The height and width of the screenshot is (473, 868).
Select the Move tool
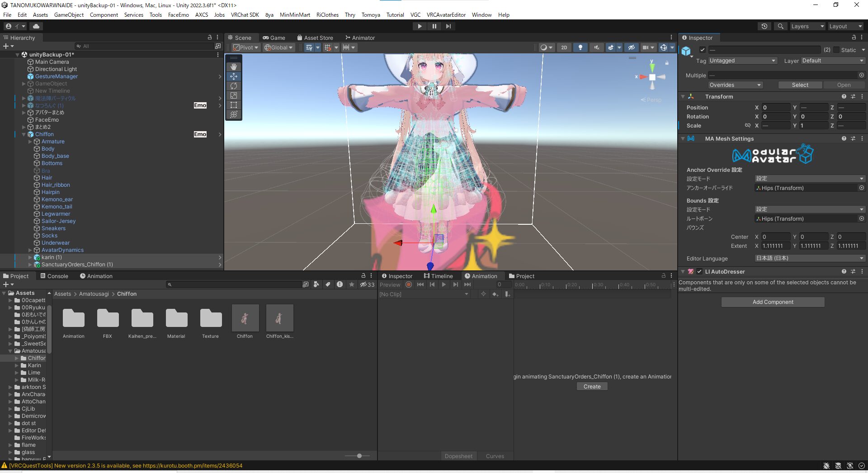tap(234, 76)
